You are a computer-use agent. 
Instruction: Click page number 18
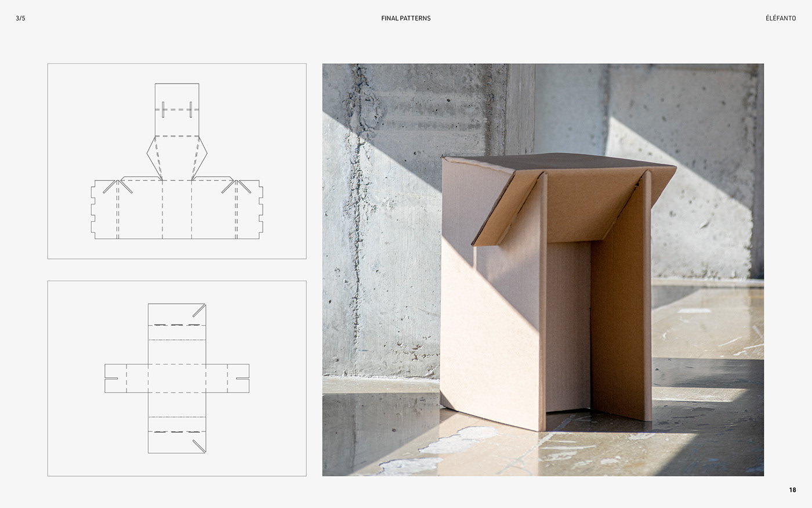tap(792, 490)
